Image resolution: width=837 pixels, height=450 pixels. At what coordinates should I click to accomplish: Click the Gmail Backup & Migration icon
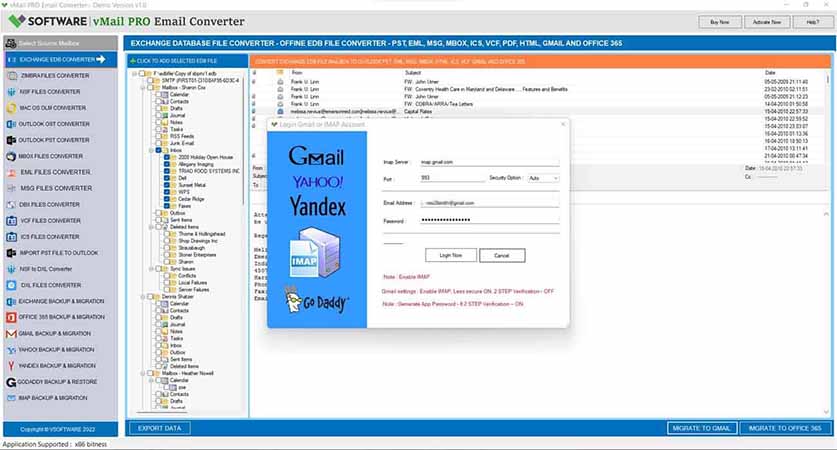point(11,334)
